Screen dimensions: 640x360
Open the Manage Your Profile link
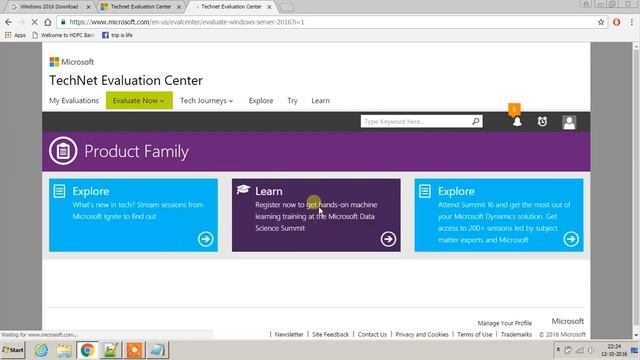(504, 323)
